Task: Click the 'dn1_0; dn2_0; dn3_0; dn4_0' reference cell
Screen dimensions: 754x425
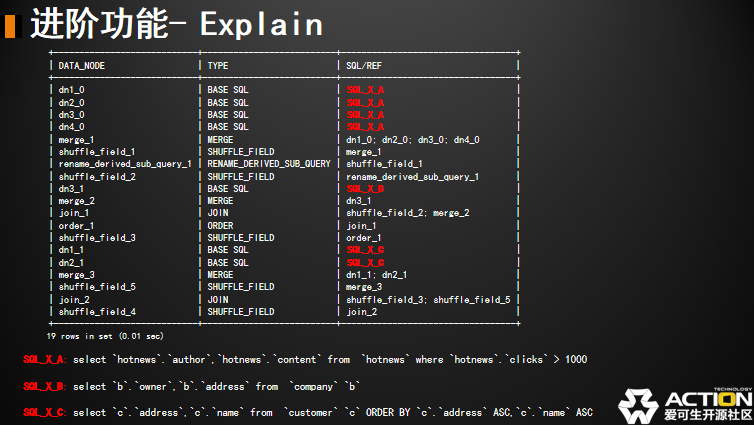Action: point(413,139)
